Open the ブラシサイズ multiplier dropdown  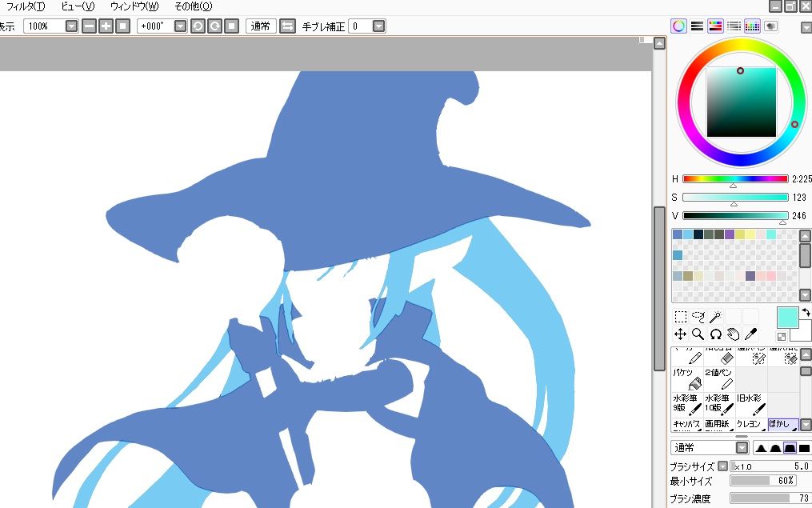tap(723, 466)
